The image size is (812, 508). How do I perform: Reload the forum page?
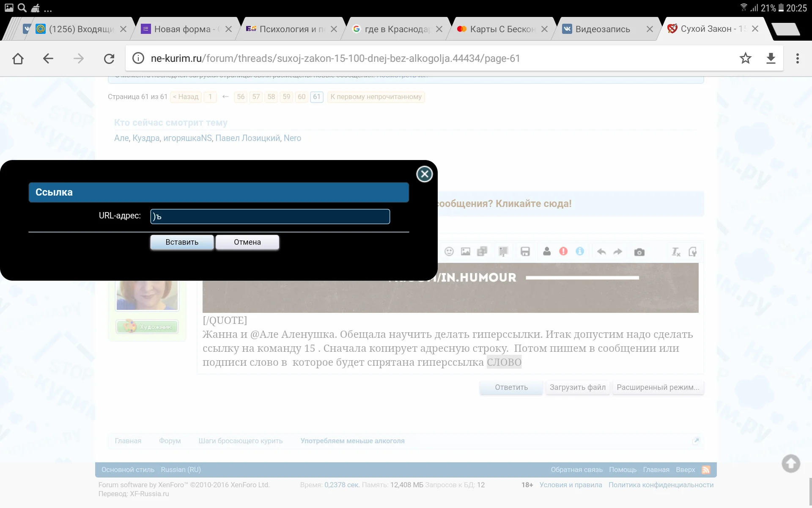click(x=109, y=58)
